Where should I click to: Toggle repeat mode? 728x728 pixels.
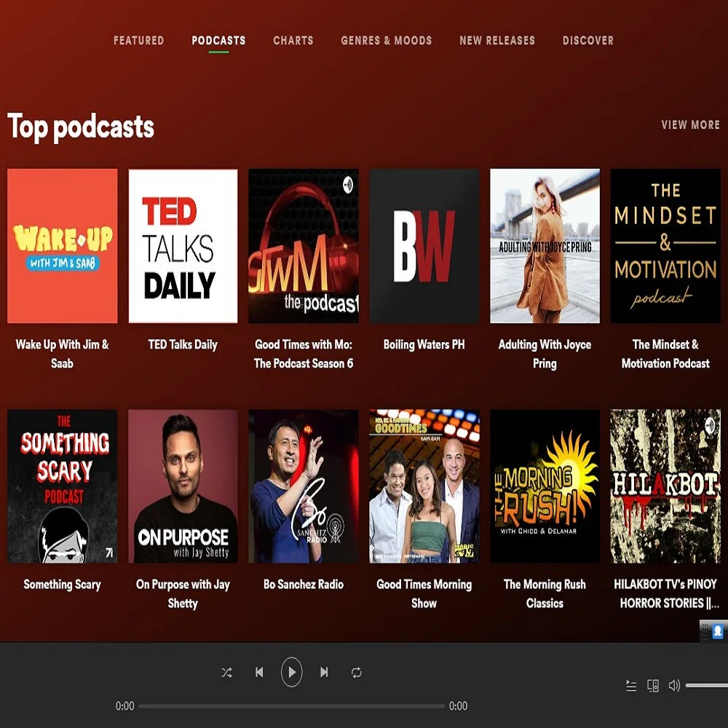pos(357,672)
